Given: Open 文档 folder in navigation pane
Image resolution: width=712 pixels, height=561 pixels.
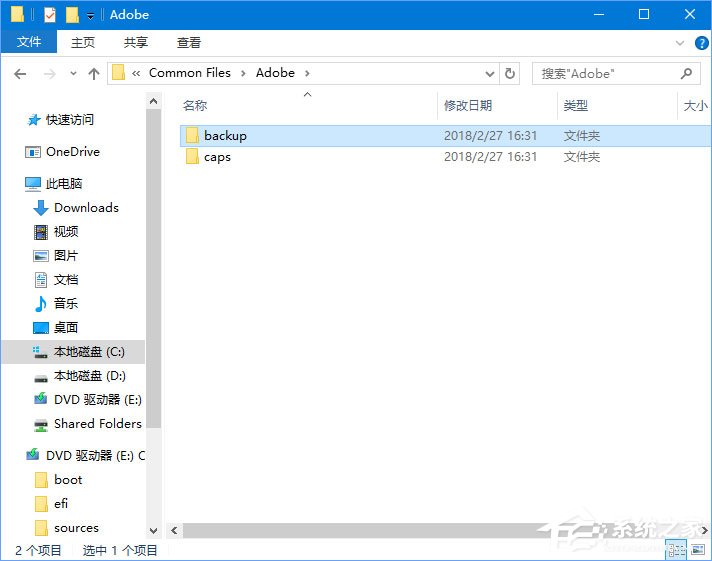Looking at the screenshot, I should pyautogui.click(x=66, y=280).
